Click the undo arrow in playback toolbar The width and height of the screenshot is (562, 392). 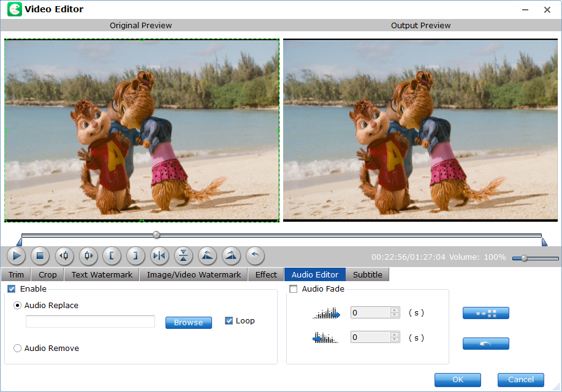click(x=255, y=255)
